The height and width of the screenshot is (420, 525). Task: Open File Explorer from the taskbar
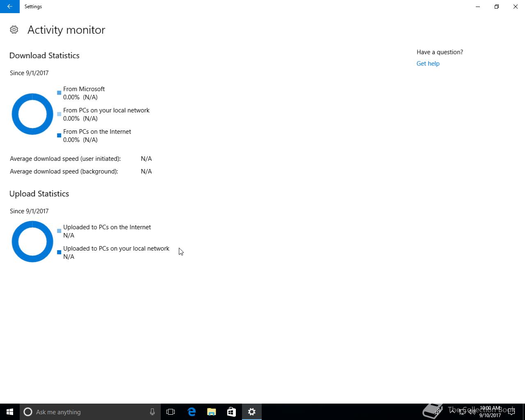click(212, 412)
